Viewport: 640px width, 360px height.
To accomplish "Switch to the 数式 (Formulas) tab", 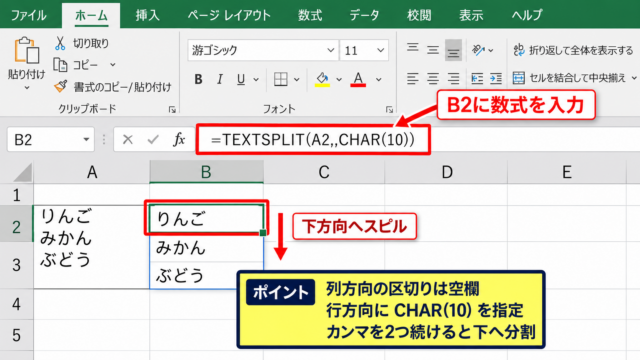I will coord(310,15).
